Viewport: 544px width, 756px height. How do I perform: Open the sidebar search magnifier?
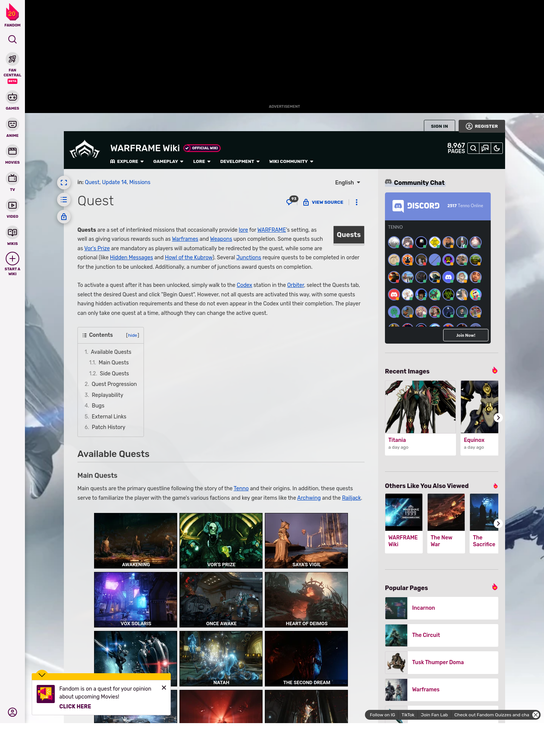12,39
